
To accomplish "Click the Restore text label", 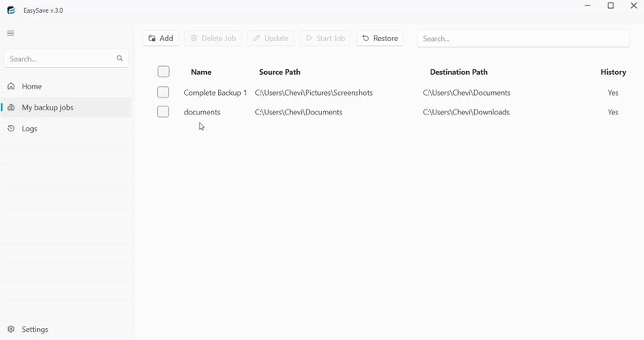I will point(386,38).
